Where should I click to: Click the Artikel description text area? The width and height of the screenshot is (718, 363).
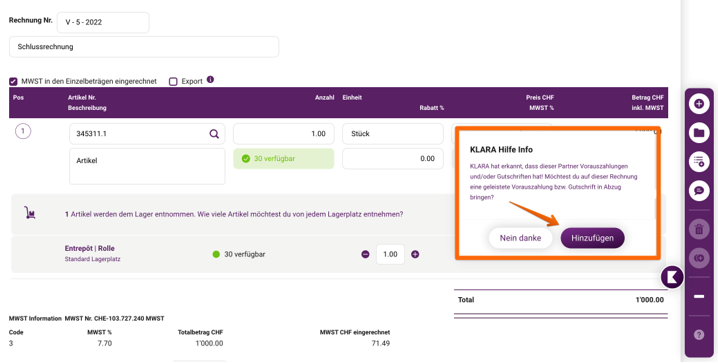pos(147,167)
